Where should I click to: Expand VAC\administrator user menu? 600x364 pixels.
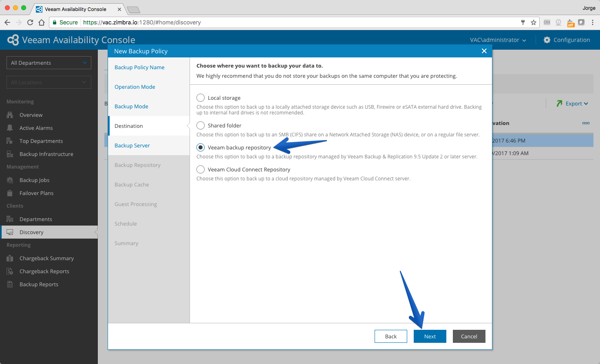coord(498,40)
